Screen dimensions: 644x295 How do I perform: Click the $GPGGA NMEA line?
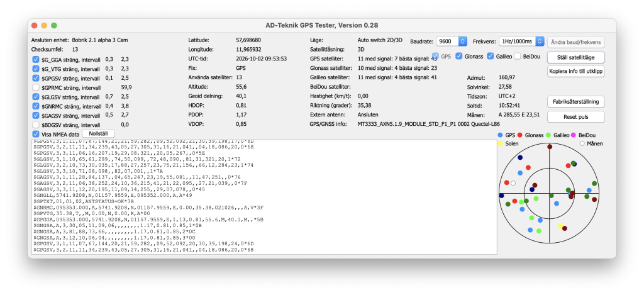148,220
